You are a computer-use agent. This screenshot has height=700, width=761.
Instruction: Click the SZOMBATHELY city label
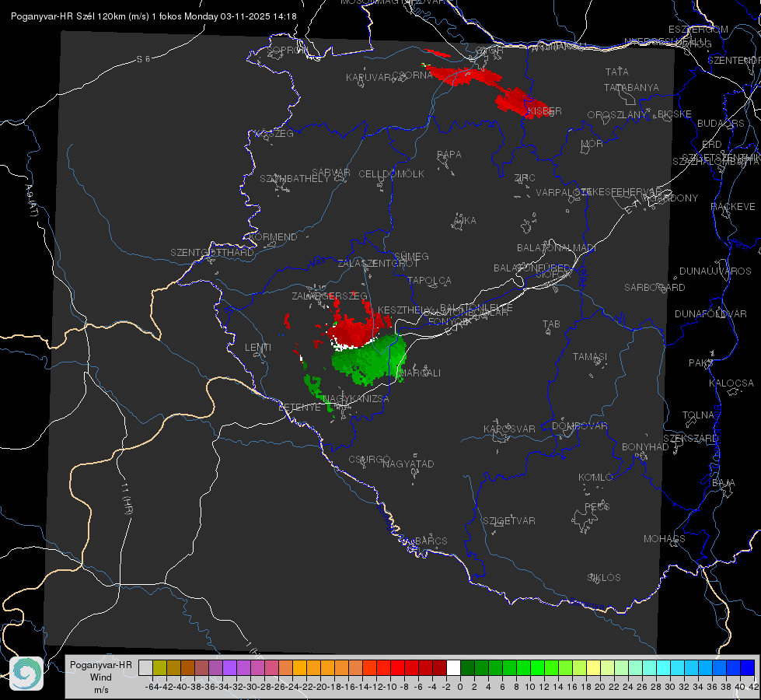(x=295, y=179)
